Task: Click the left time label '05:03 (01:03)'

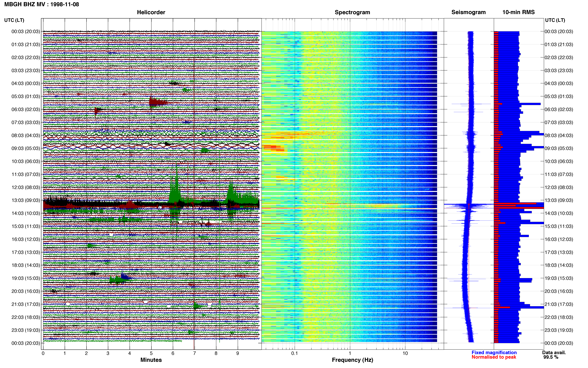Action: 26,96
